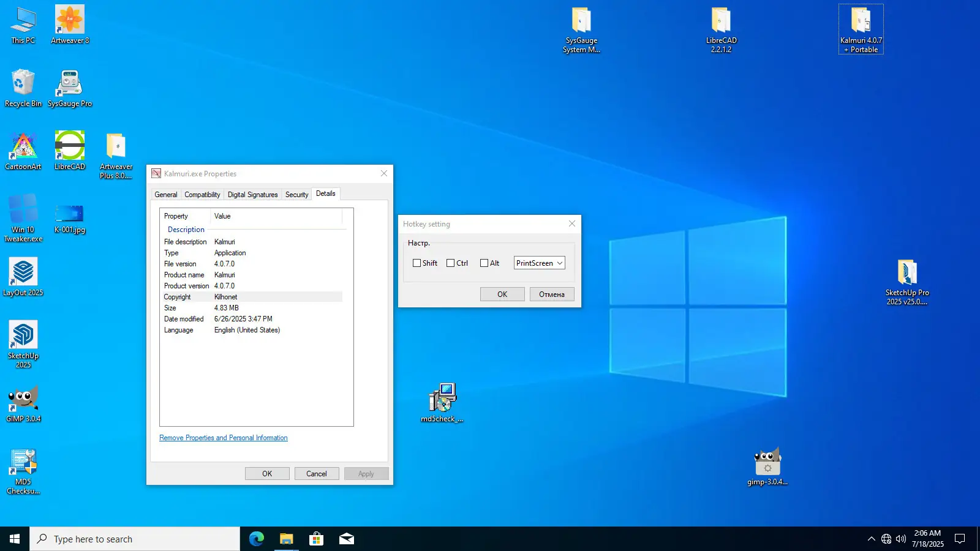
Task: Click Cancel in Kalmuri.exe Properties
Action: [317, 474]
